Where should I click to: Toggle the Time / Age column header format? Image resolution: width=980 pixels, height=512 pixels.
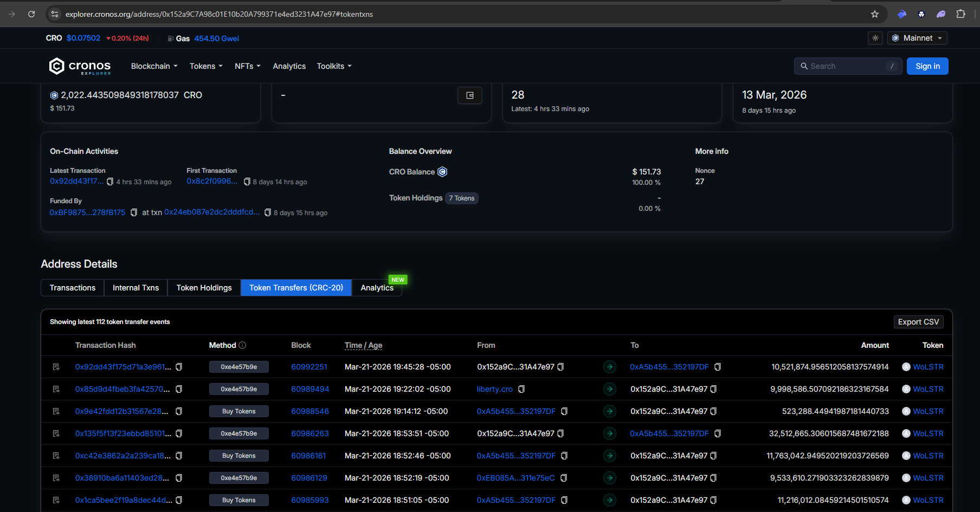363,345
